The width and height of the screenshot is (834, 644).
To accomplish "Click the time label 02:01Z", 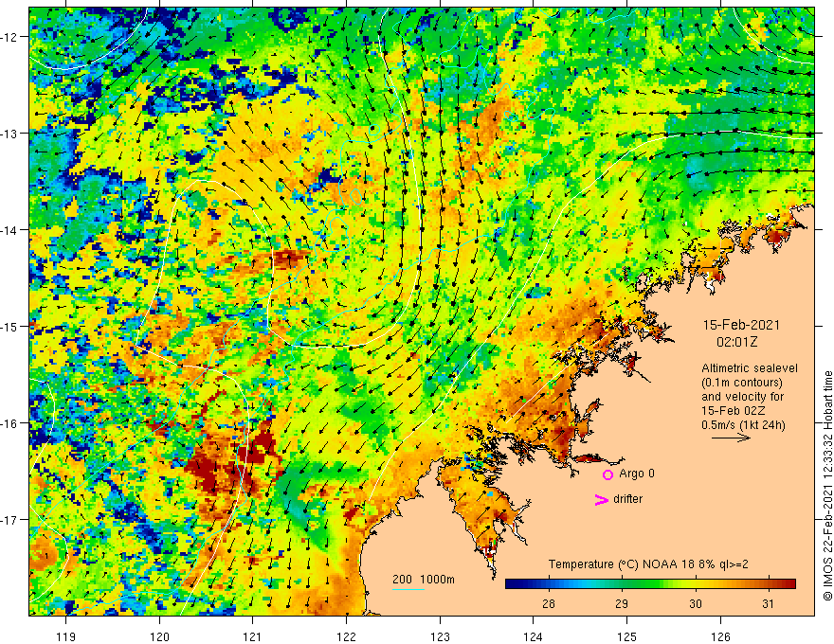I will 736,342.
